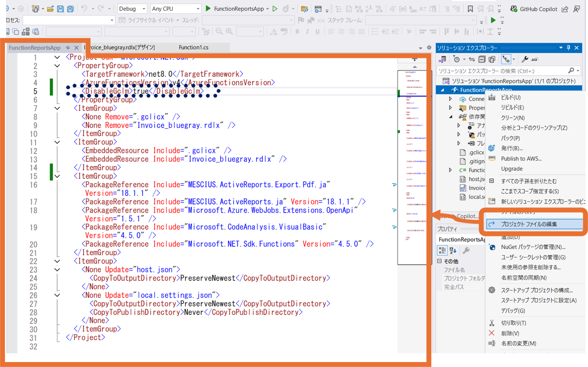The width and height of the screenshot is (588, 367).
Task: Click the Categorized view icon in Properties panel
Action: [x=442, y=250]
